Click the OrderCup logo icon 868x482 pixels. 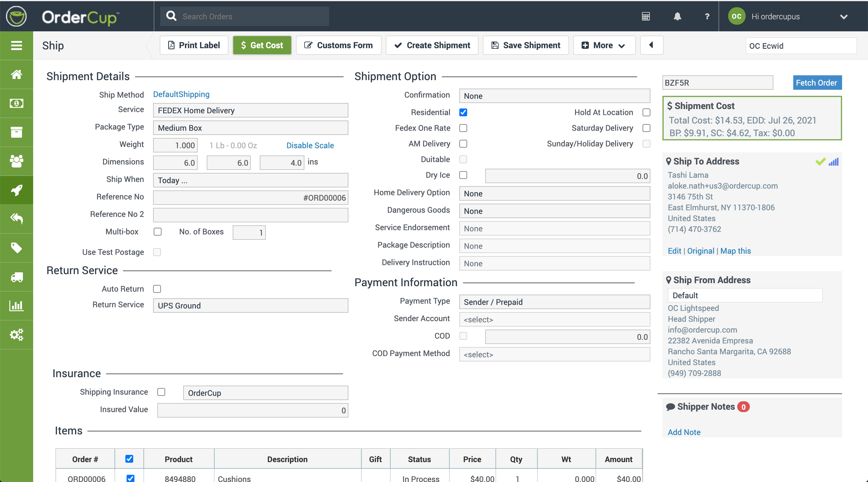tap(16, 16)
